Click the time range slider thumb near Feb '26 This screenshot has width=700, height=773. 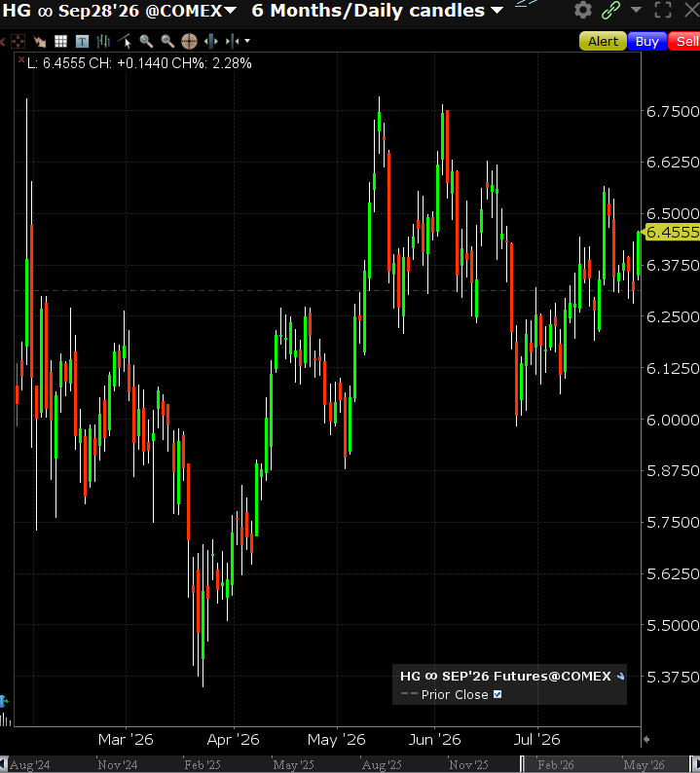click(522, 764)
